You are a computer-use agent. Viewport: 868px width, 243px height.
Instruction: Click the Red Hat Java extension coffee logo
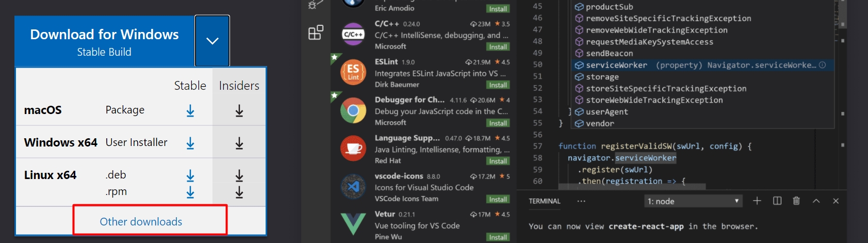pyautogui.click(x=353, y=149)
